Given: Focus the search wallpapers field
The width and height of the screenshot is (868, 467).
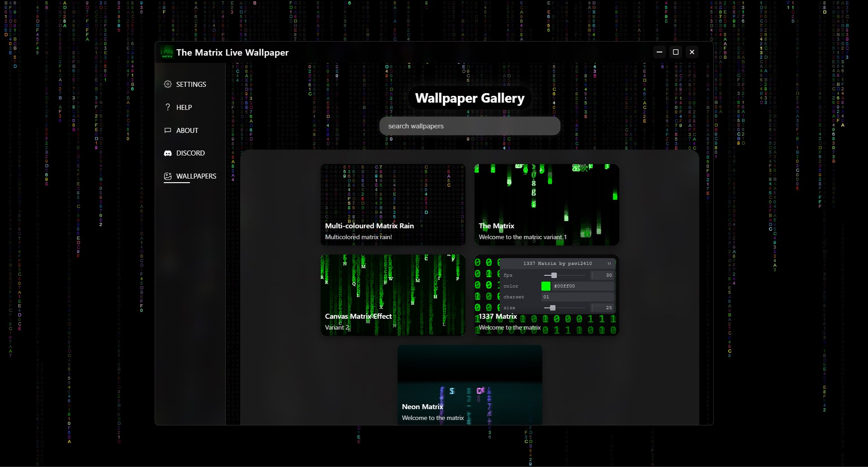Looking at the screenshot, I should click(470, 126).
